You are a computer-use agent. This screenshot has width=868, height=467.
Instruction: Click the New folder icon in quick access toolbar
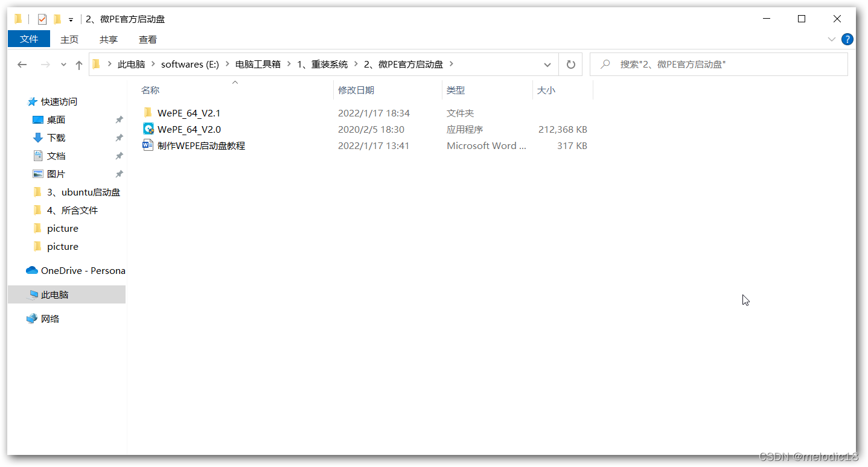point(57,19)
